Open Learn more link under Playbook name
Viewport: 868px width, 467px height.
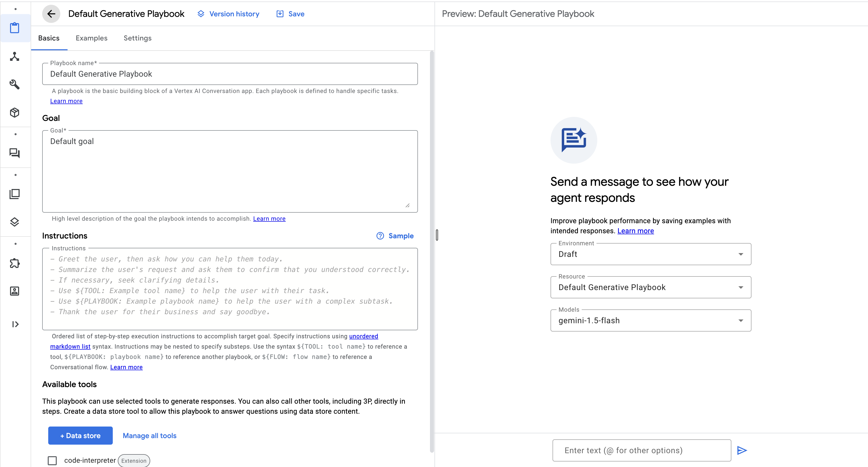[66, 101]
